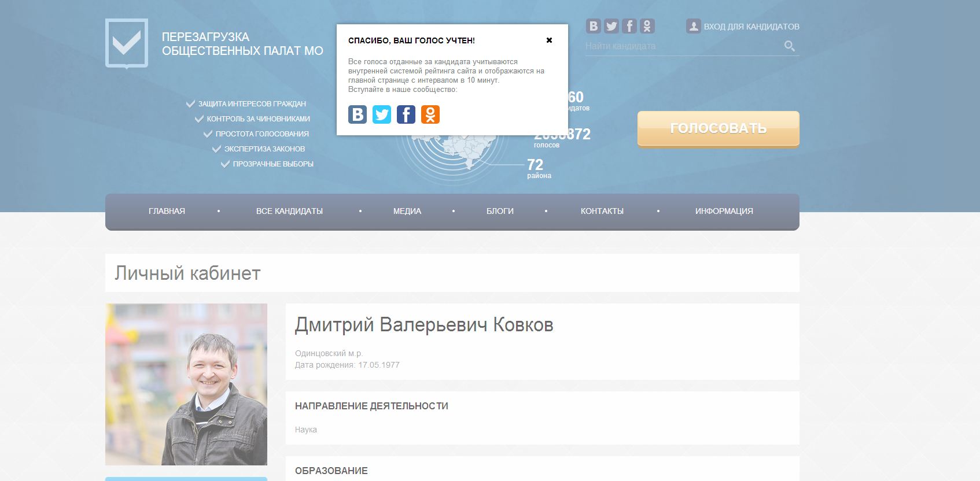This screenshot has width=980, height=481.
Task: Click the Facebook icon in the popup
Action: pyautogui.click(x=406, y=114)
